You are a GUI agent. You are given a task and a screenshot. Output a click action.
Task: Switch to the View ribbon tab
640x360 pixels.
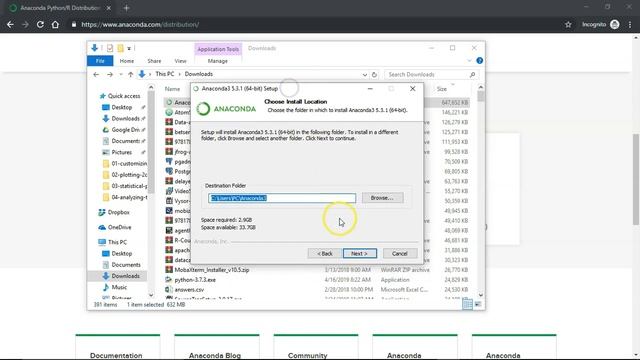(x=180, y=61)
